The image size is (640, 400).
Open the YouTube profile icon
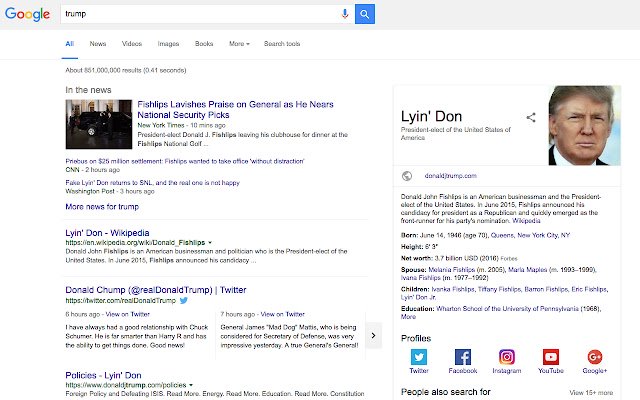tap(551, 357)
